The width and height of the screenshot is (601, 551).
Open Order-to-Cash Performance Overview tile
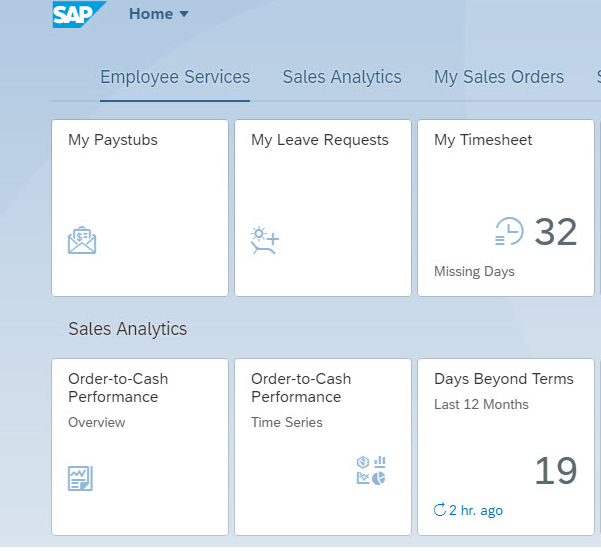click(140, 447)
